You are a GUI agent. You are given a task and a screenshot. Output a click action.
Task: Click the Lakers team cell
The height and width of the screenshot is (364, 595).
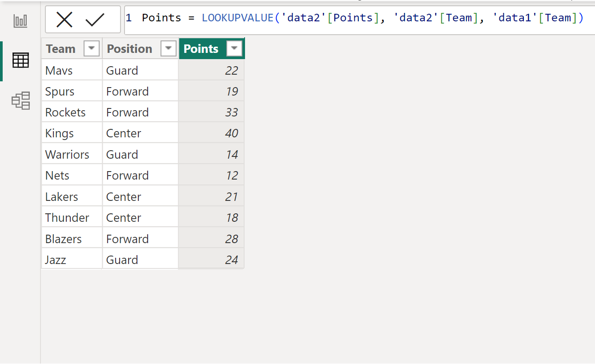pos(72,196)
